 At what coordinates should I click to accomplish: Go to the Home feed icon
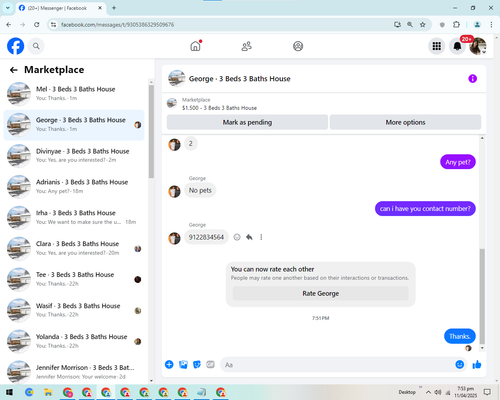point(196,46)
